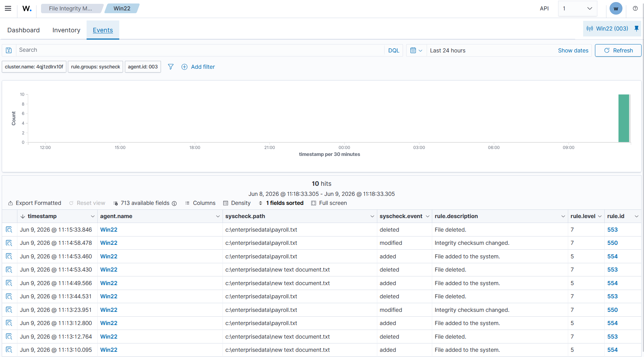Open the API selector dropdown
The height and width of the screenshot is (357, 644).
578,8
